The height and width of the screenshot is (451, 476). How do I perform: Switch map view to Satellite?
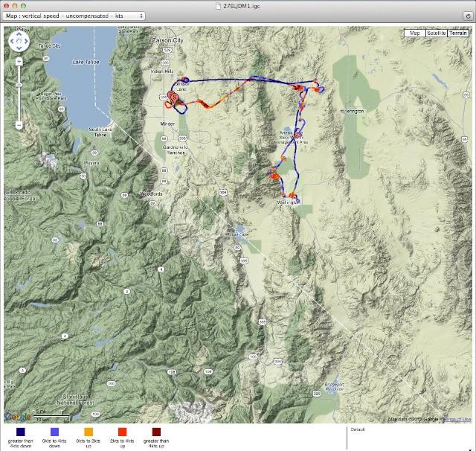coord(435,33)
